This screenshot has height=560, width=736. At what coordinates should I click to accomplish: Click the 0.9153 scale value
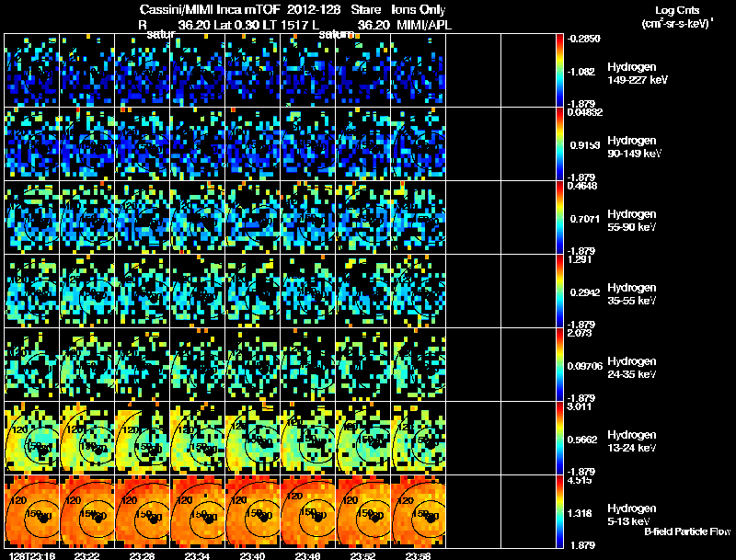point(585,145)
